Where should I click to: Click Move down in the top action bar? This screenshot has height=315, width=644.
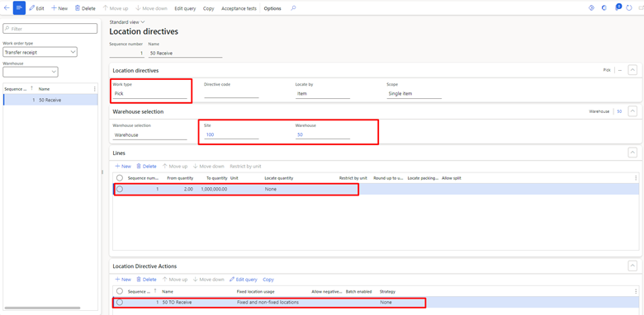[151, 8]
